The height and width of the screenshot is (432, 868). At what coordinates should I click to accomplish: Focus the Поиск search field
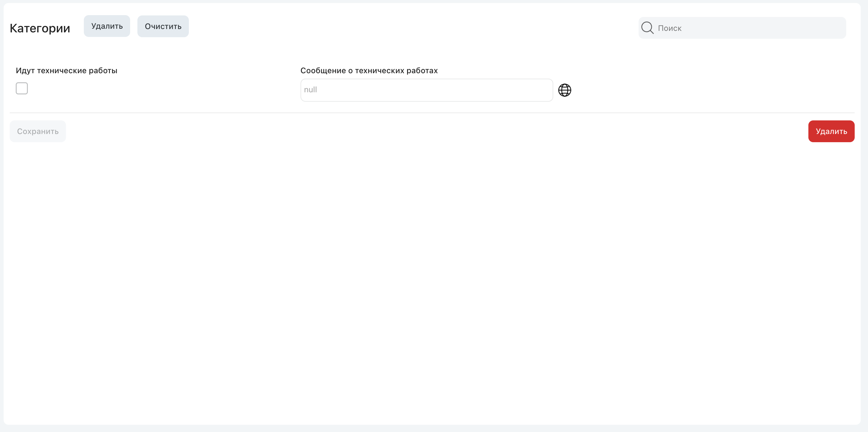[x=742, y=28]
